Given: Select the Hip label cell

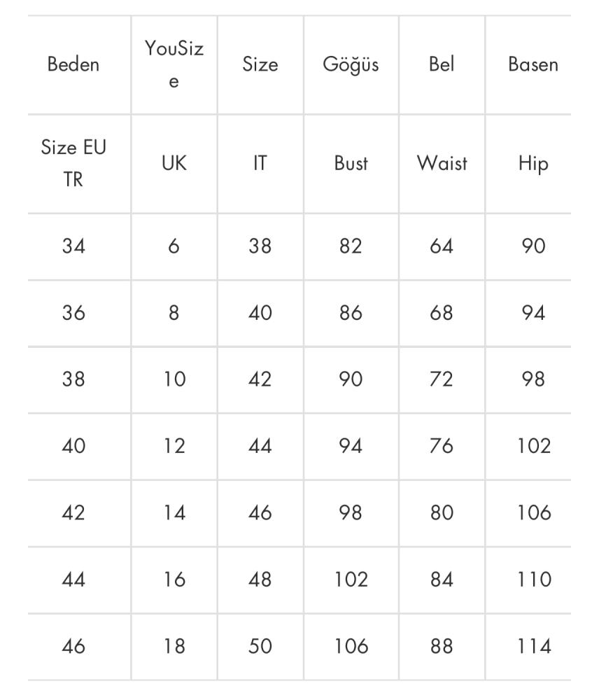Looking at the screenshot, I should (533, 163).
